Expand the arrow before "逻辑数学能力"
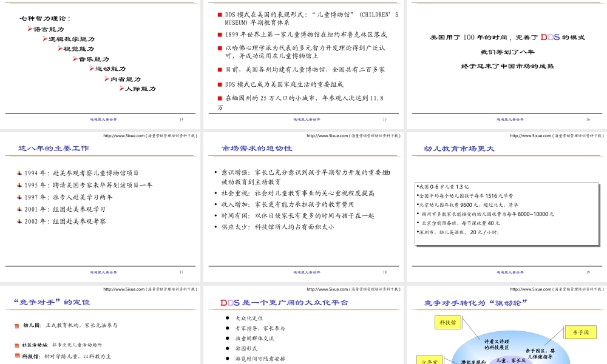The width and height of the screenshot is (607, 364). (x=44, y=38)
